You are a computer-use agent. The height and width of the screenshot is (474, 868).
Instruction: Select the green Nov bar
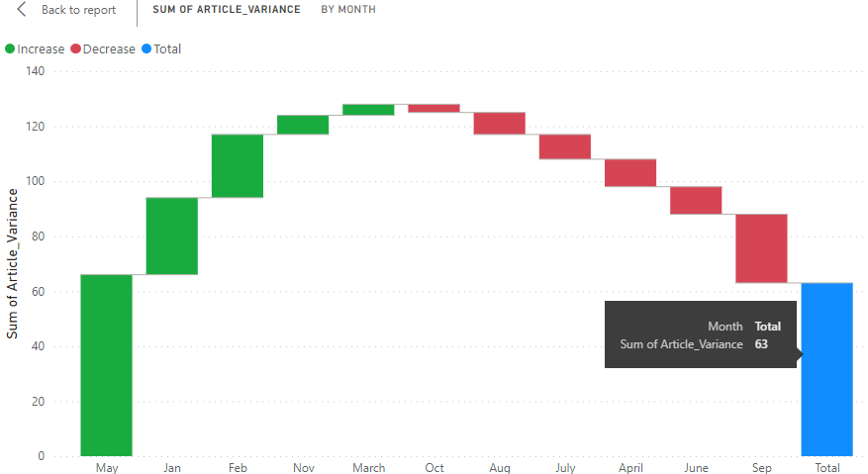(x=303, y=125)
